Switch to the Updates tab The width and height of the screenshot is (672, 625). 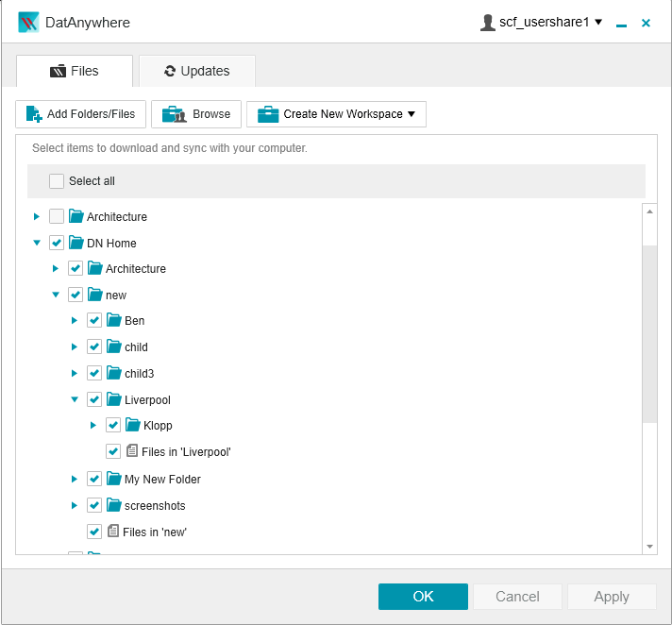[x=196, y=71]
